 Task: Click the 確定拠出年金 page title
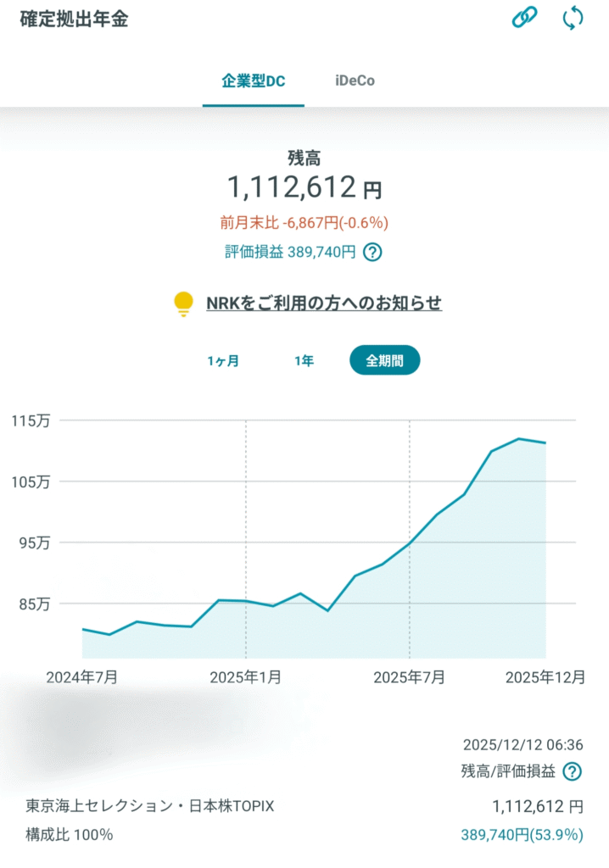[x=74, y=19]
